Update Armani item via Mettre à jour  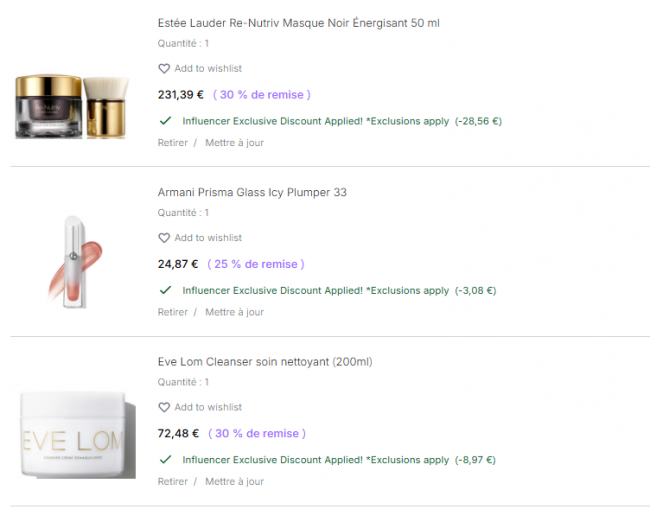click(235, 312)
